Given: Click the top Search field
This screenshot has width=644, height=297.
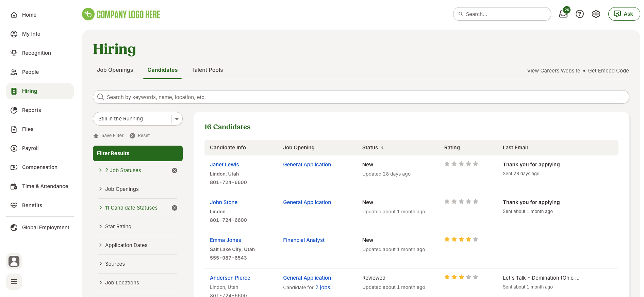Looking at the screenshot, I should 502,14.
